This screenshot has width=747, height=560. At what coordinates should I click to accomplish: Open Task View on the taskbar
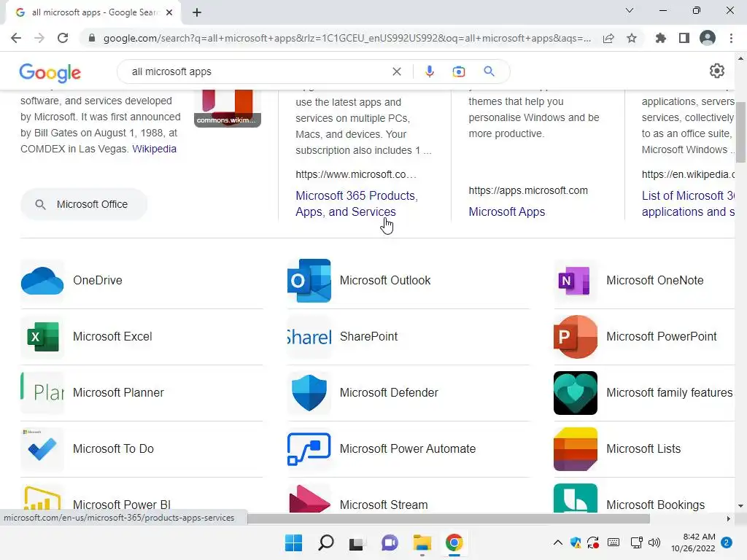click(x=357, y=542)
